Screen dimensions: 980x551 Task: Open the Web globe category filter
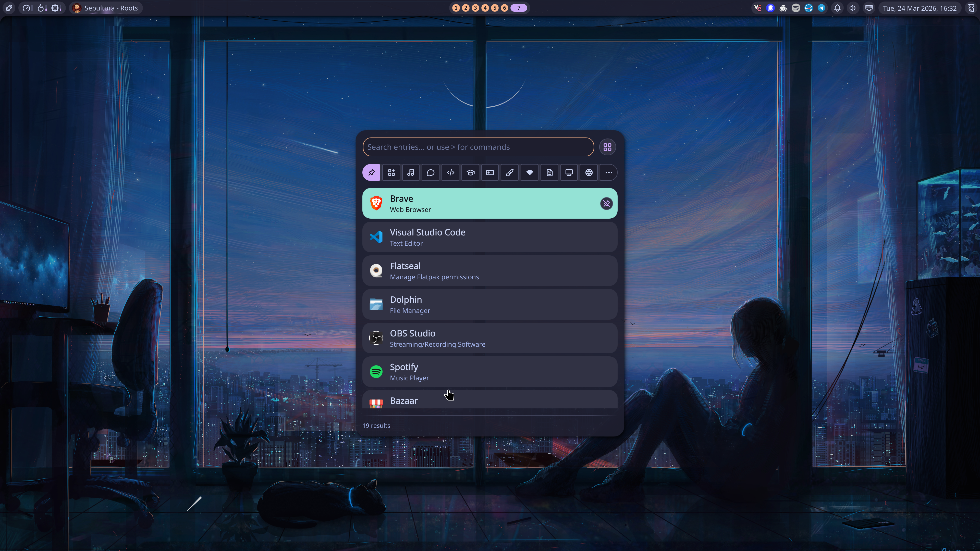(589, 172)
